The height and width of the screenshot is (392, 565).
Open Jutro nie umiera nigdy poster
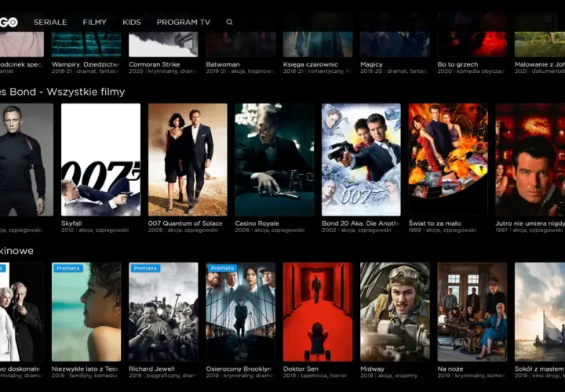click(x=530, y=159)
